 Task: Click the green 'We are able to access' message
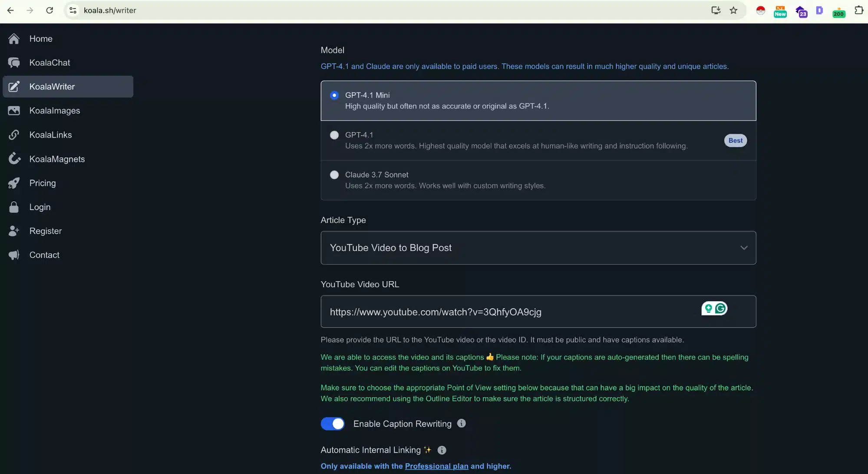[535, 362]
